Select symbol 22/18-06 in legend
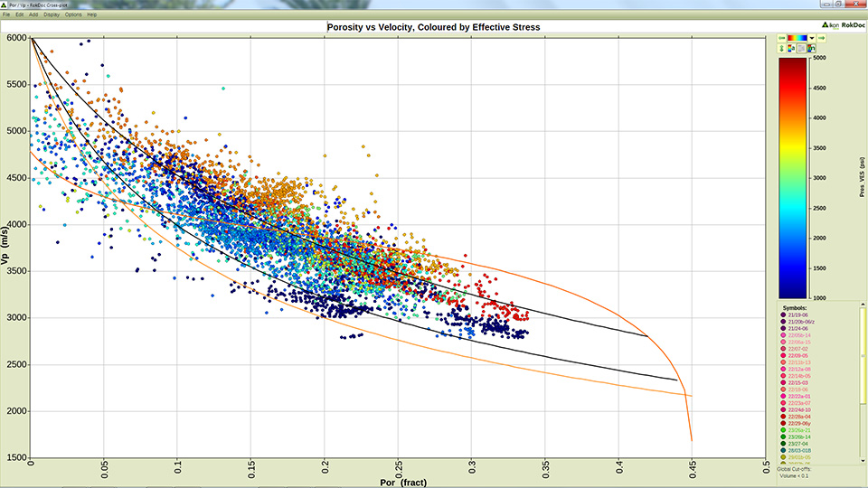Image resolution: width=868 pixels, height=488 pixels. [795, 389]
